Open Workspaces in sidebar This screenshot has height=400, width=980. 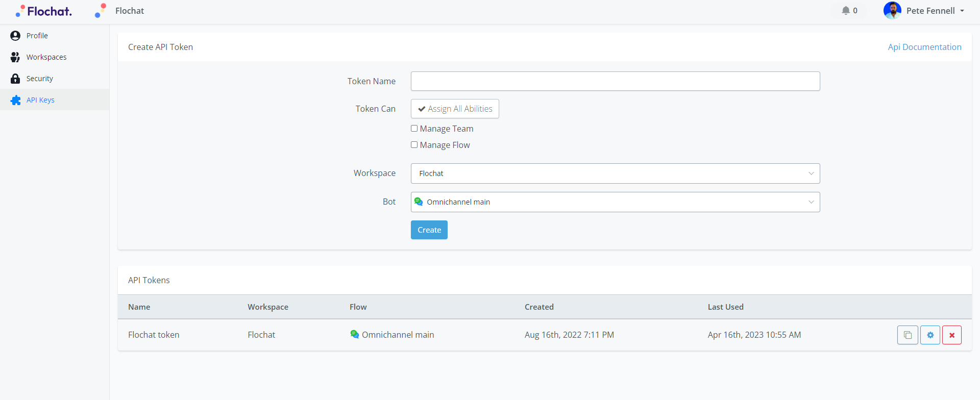(46, 57)
